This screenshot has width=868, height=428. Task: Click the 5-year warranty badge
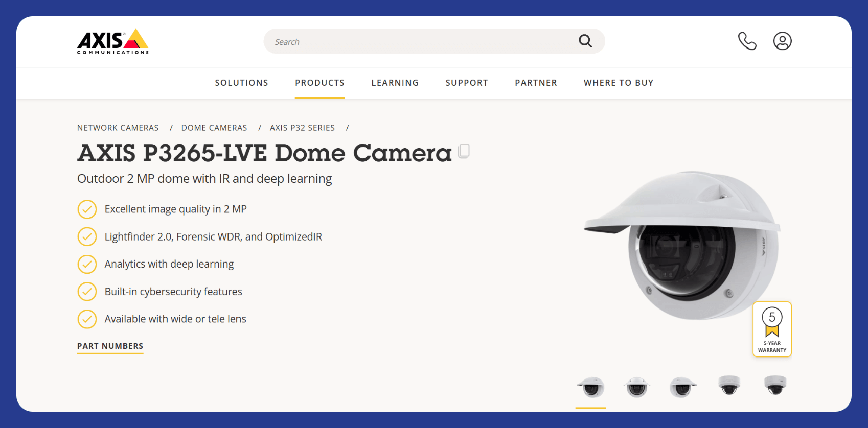772,329
